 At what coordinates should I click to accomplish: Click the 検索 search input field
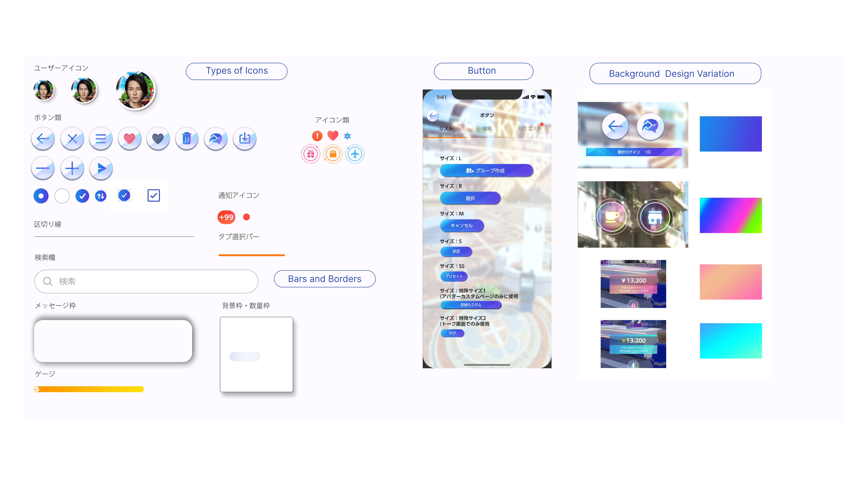[x=146, y=281]
